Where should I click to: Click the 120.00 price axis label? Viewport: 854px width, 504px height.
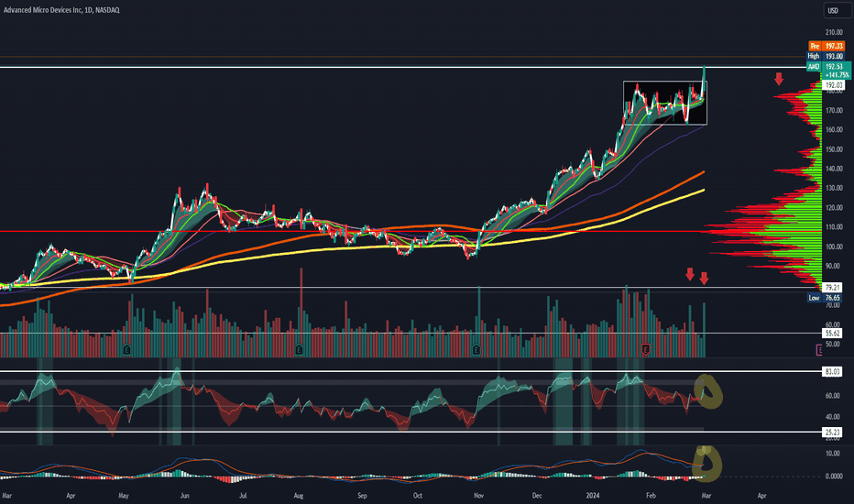tap(834, 208)
